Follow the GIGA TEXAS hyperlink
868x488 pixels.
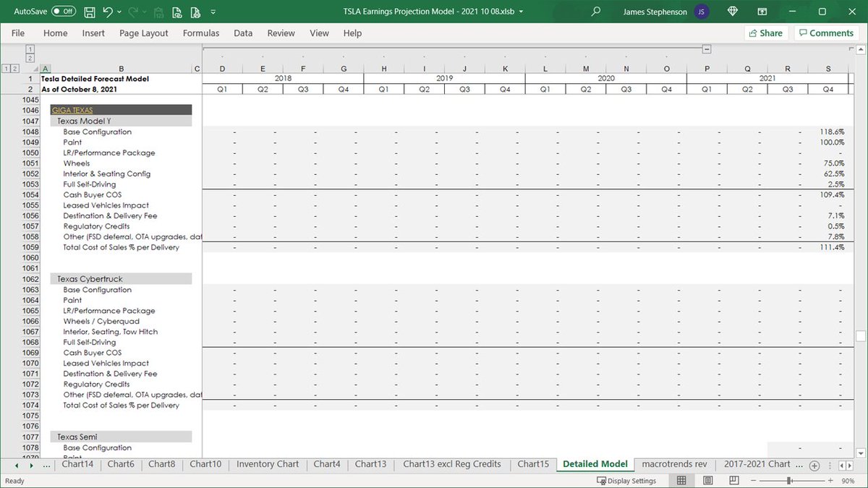(x=72, y=110)
